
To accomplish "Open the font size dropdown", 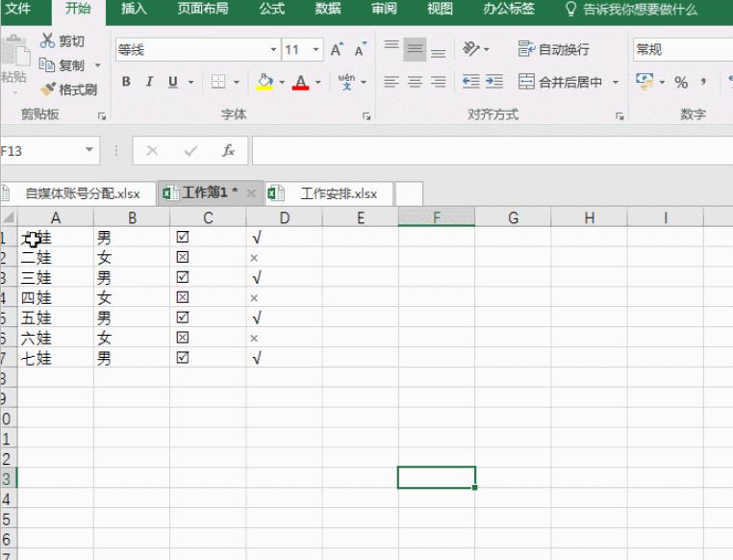I will pos(316,49).
